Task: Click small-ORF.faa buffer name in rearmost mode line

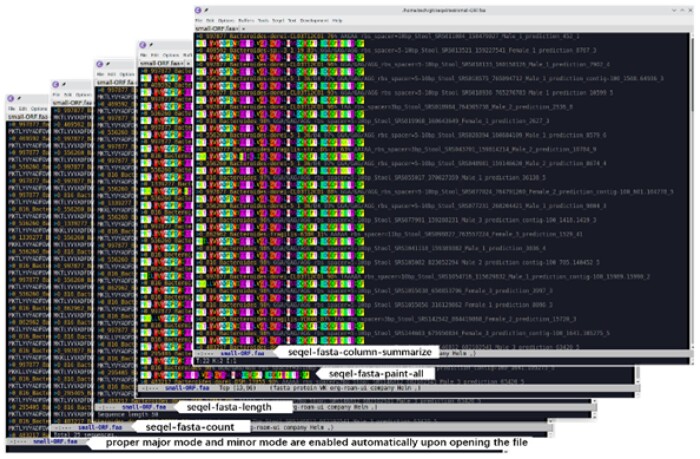Action: click(x=55, y=442)
